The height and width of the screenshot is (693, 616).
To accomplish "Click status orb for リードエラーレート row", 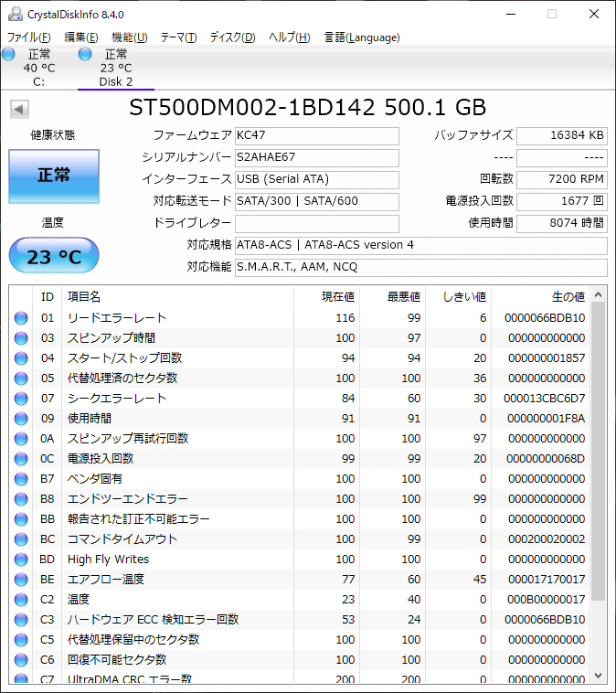I will click(x=21, y=318).
